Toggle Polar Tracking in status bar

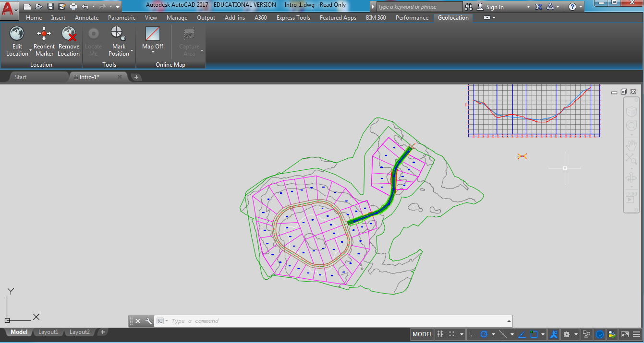(484, 334)
